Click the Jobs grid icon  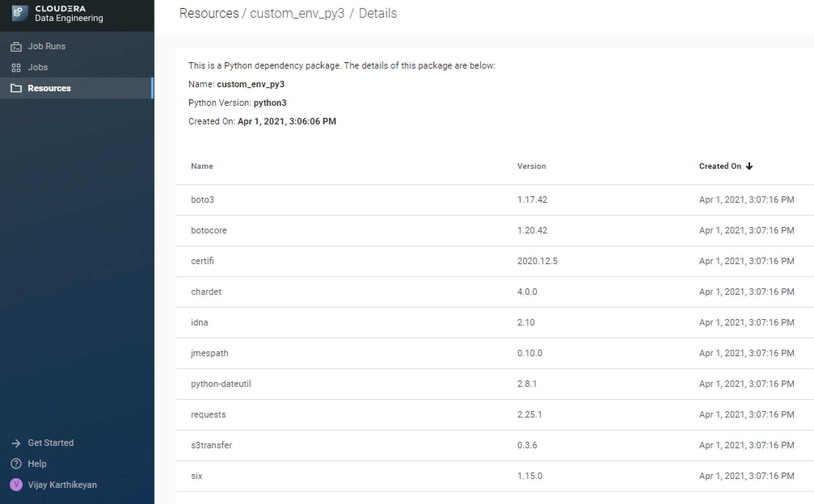click(x=16, y=67)
